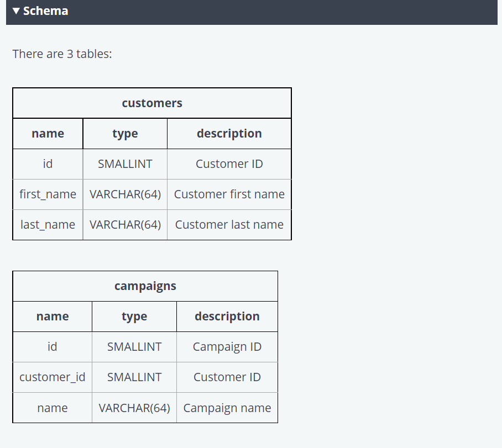The image size is (502, 448).
Task: Click the 'id' cell in campaigns table
Action: [53, 347]
